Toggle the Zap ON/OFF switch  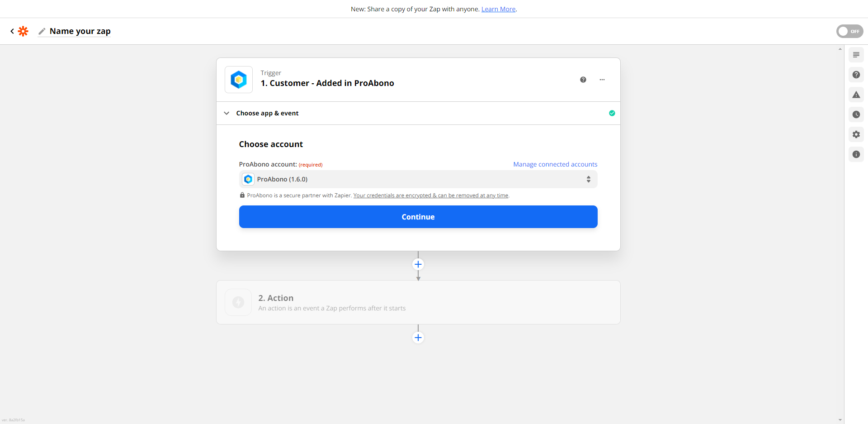click(x=849, y=31)
